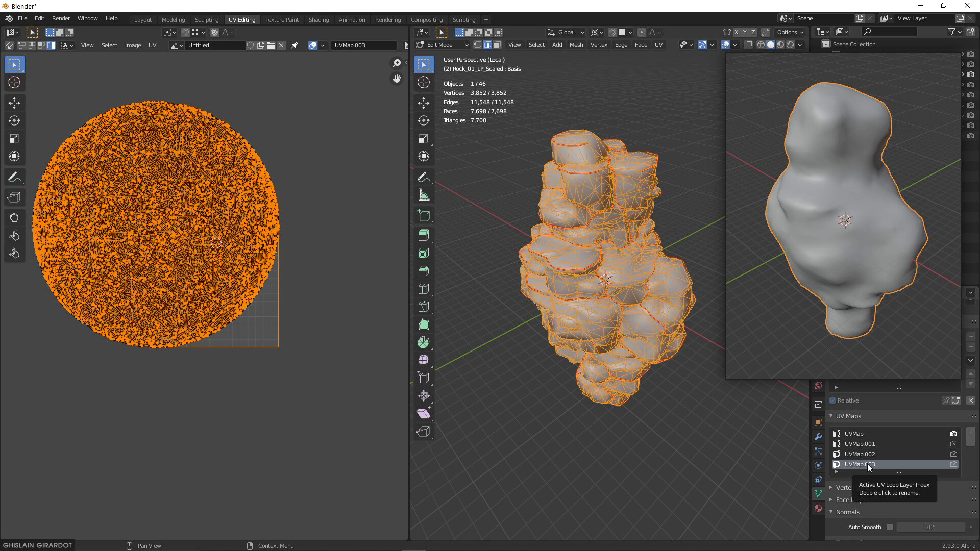Viewport: 980px width, 551px height.
Task: Select the Knife tool in 3D viewport
Action: (x=423, y=307)
